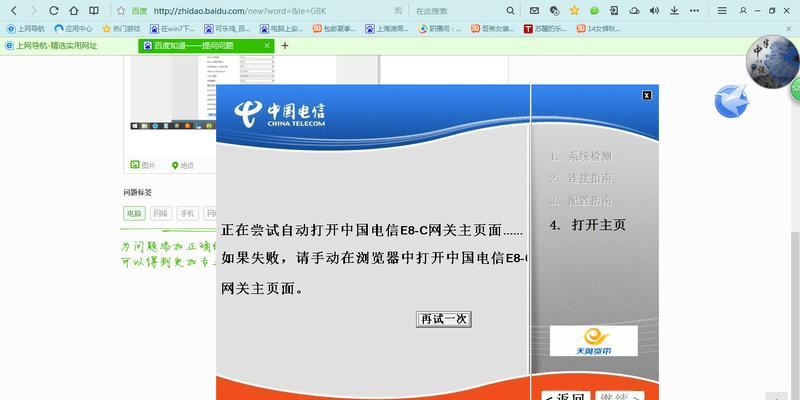
Task: Open the 14女裤秋 bookmark
Action: [598, 29]
